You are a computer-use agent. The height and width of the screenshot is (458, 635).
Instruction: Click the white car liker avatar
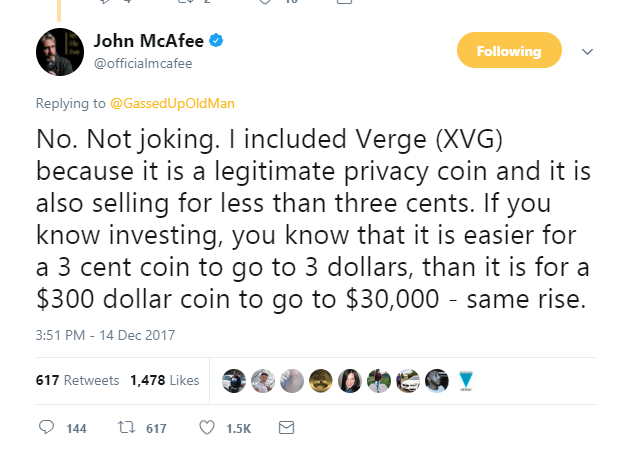(x=407, y=381)
